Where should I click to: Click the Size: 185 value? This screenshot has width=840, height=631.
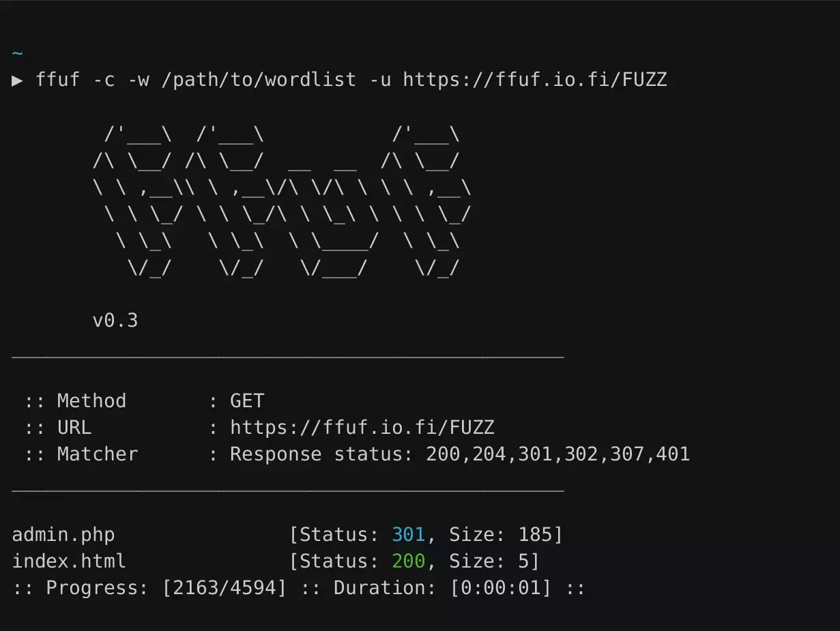point(506,535)
